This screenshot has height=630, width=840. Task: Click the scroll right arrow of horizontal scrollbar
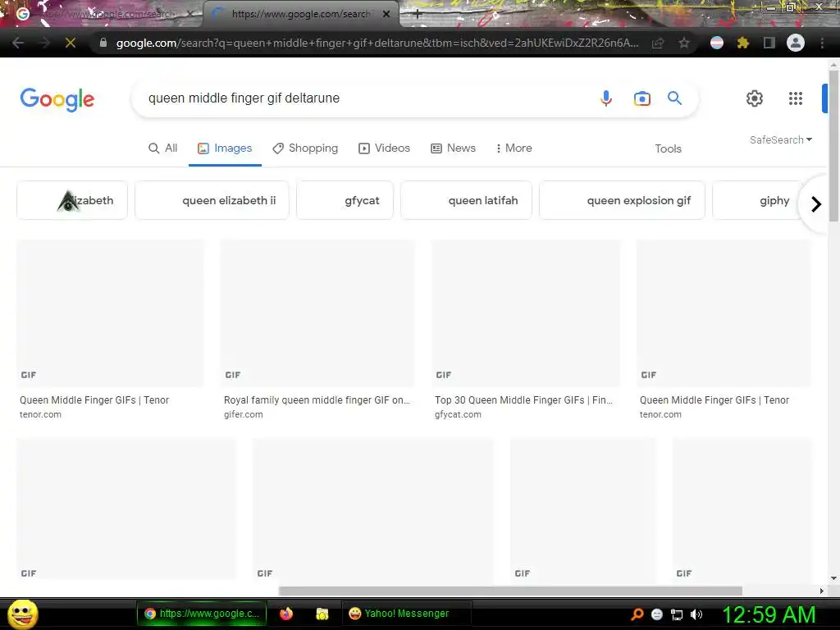(x=822, y=591)
